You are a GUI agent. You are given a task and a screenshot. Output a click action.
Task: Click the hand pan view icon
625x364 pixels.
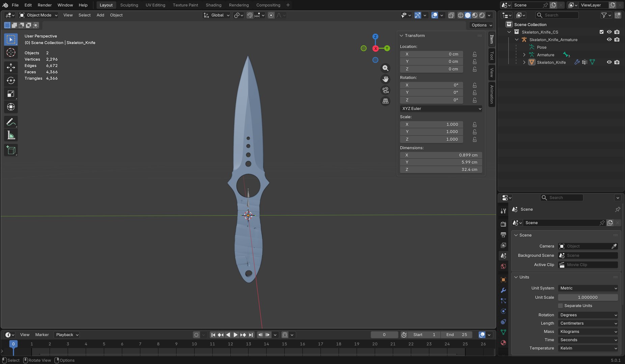click(x=385, y=79)
